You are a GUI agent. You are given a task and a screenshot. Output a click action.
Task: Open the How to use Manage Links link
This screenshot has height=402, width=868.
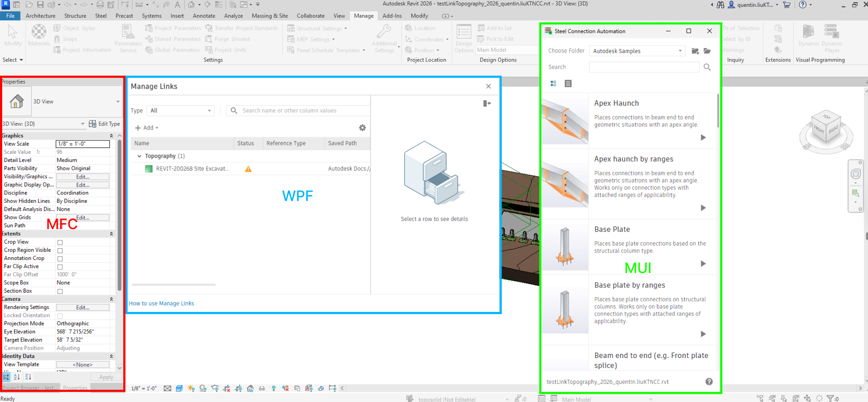click(x=161, y=303)
